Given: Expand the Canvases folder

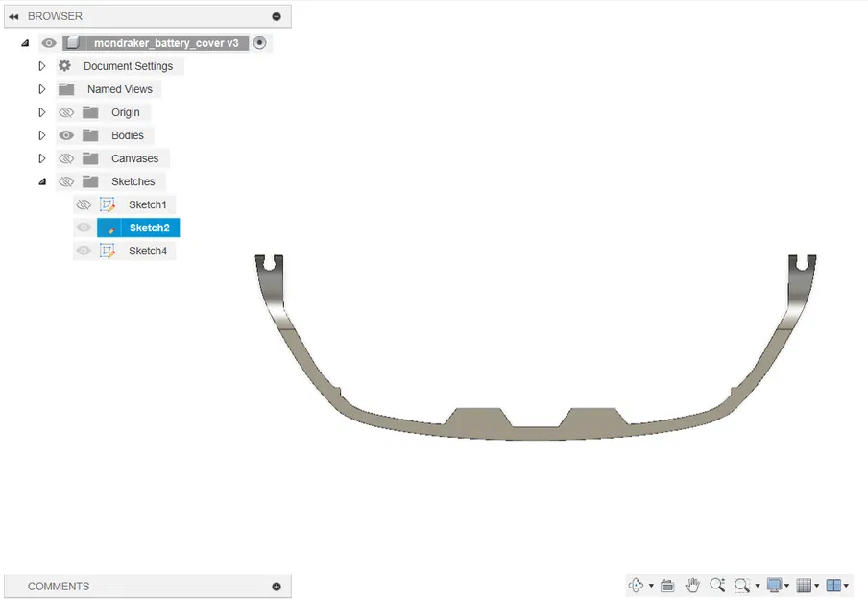Looking at the screenshot, I should click(x=41, y=157).
